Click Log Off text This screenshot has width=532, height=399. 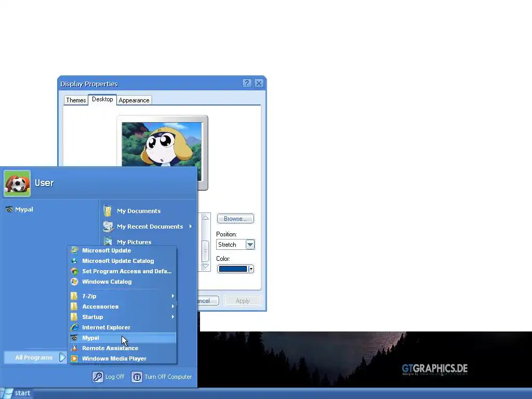tap(115, 377)
